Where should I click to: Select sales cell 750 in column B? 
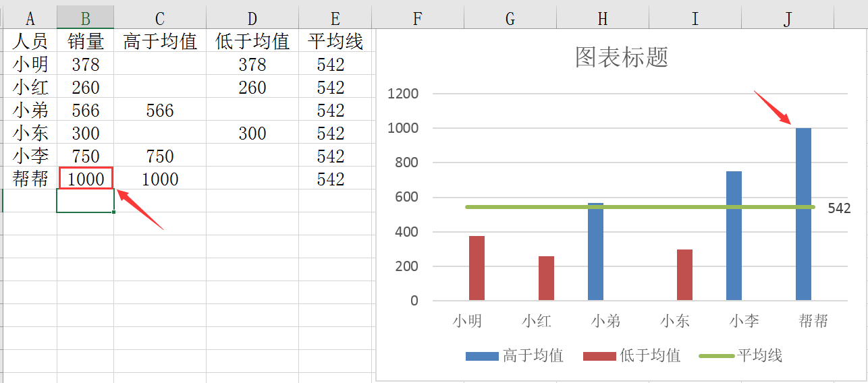click(86, 156)
